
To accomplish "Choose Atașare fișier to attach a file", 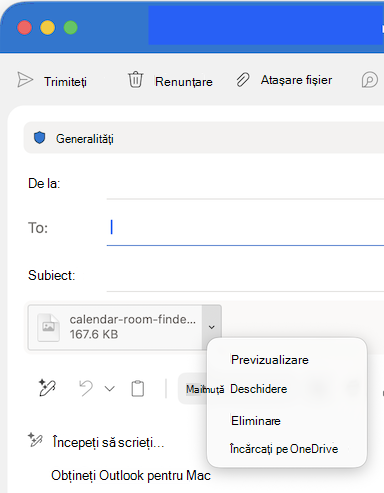I will point(296,80).
